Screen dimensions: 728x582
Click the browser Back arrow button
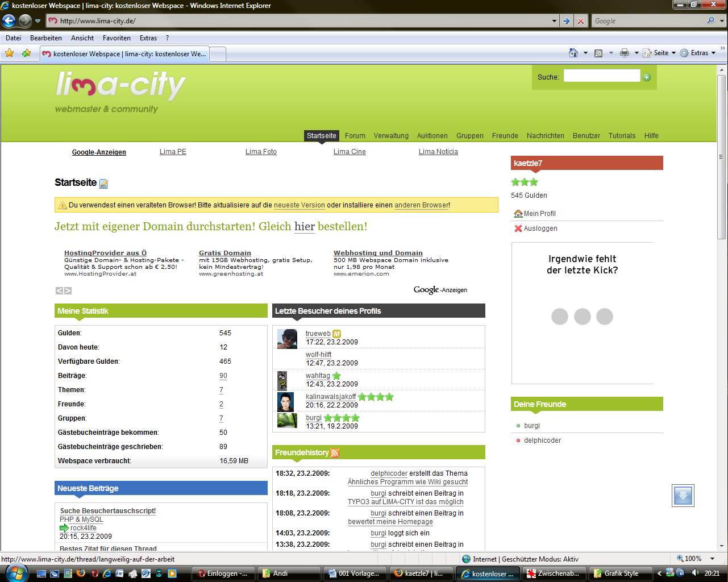pyautogui.click(x=9, y=21)
